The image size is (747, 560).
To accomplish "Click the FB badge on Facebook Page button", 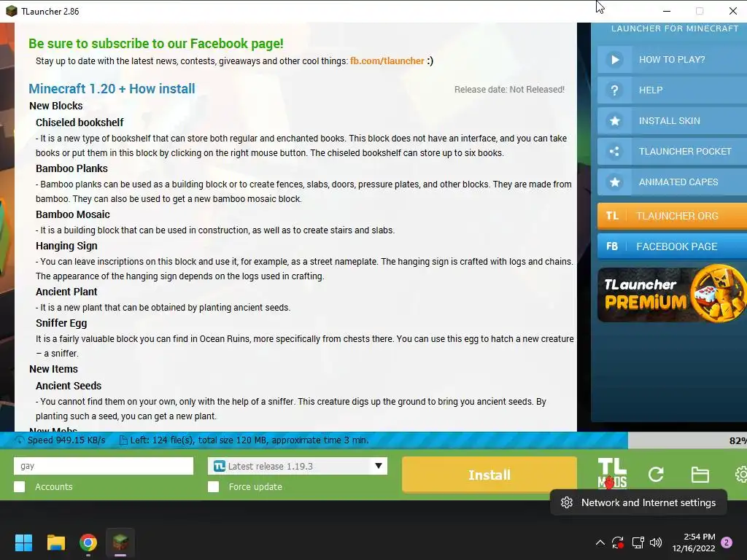I will pos(612,246).
